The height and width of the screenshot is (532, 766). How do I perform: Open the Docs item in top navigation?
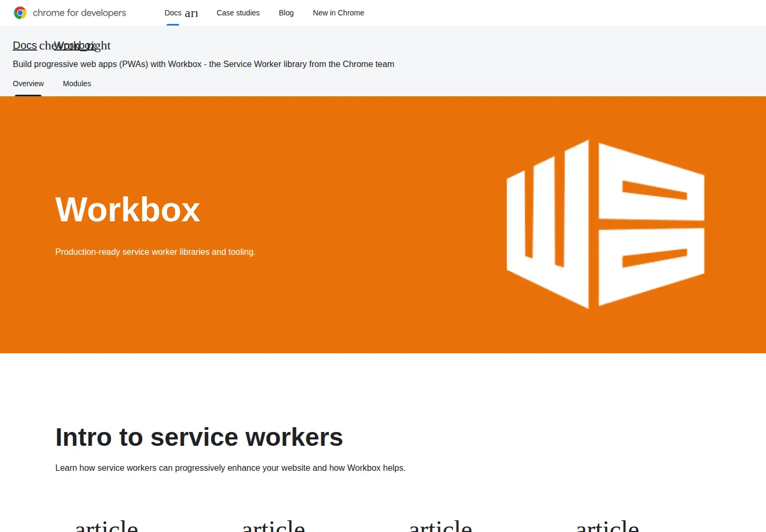pos(173,13)
